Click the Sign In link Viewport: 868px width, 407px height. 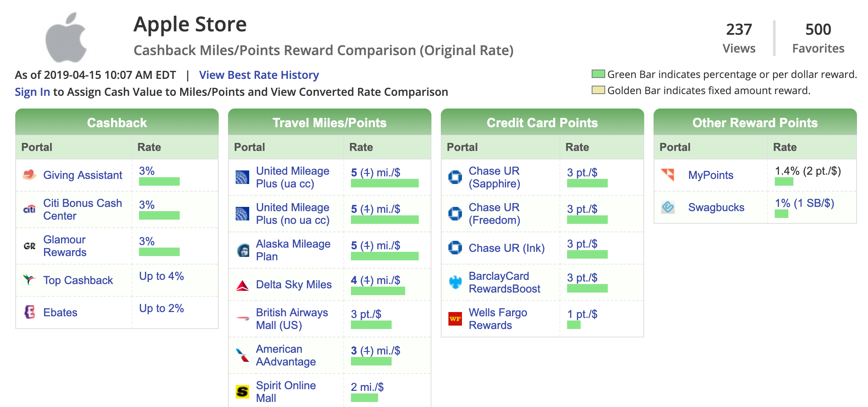coord(32,92)
